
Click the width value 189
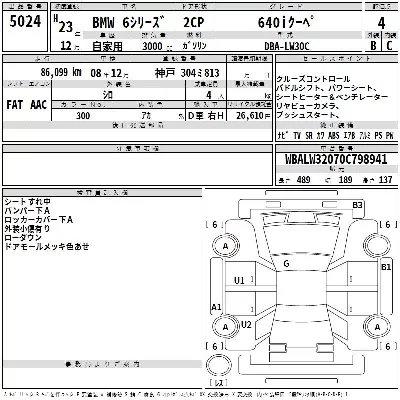pos(345,180)
